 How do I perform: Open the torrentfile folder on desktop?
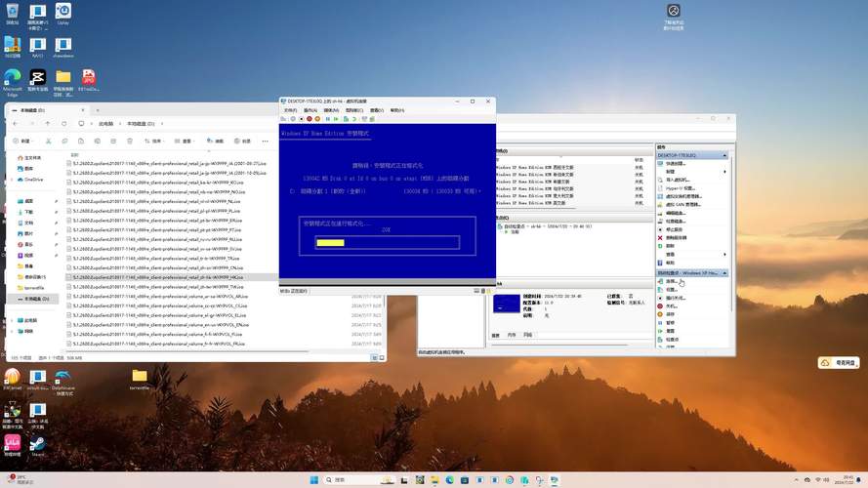point(139,380)
